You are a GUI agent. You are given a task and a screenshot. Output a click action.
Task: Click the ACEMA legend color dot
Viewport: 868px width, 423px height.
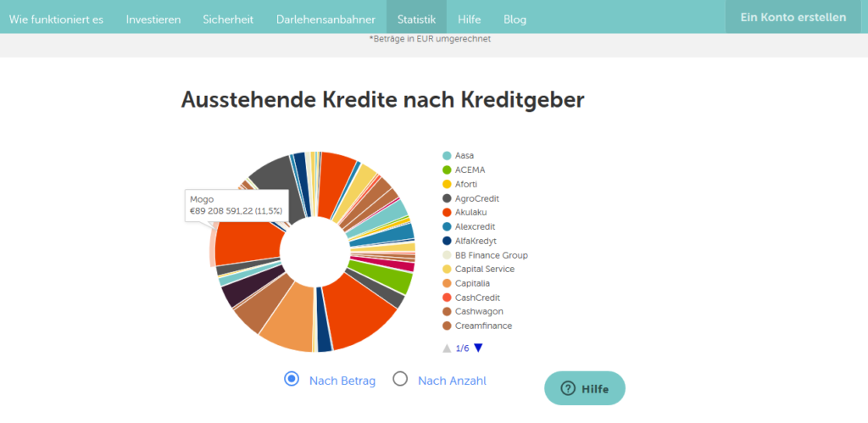pos(447,170)
